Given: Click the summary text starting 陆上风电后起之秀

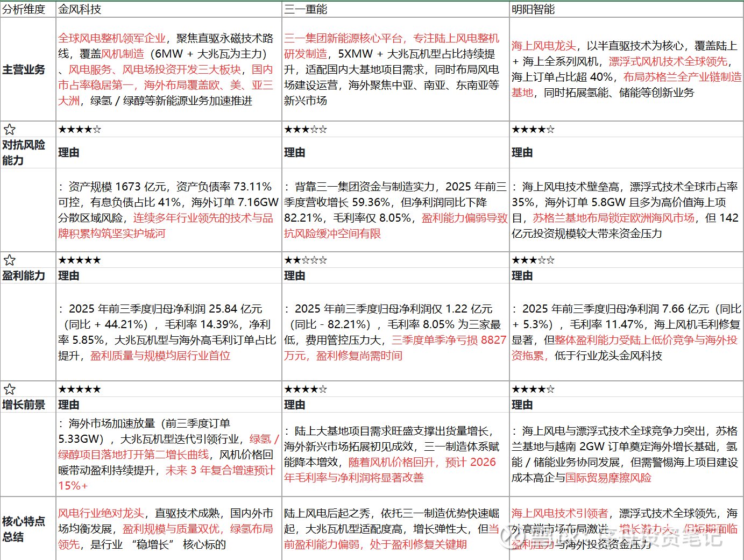Looking at the screenshot, I should coord(392,529).
